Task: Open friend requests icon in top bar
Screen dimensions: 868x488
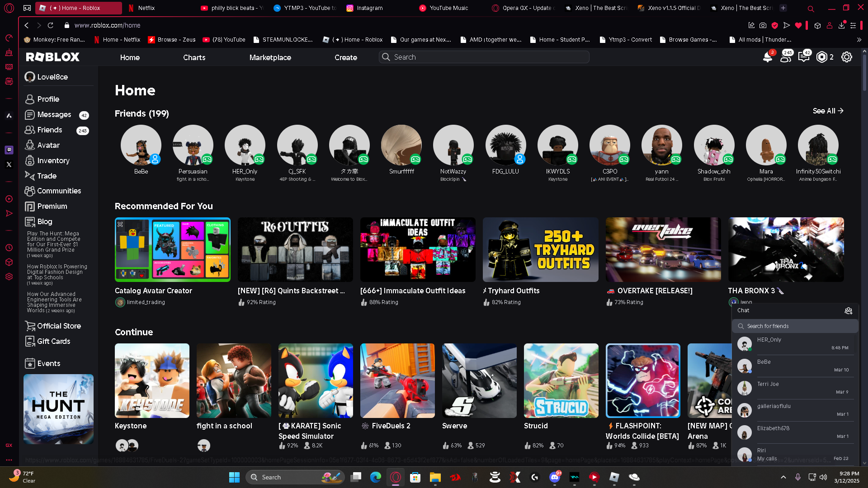Action: pos(786,57)
